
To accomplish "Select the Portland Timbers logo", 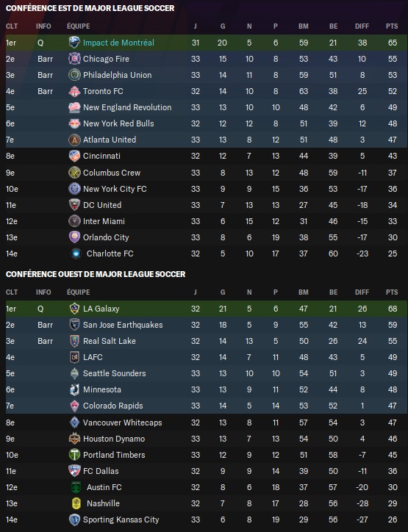I will click(74, 455).
